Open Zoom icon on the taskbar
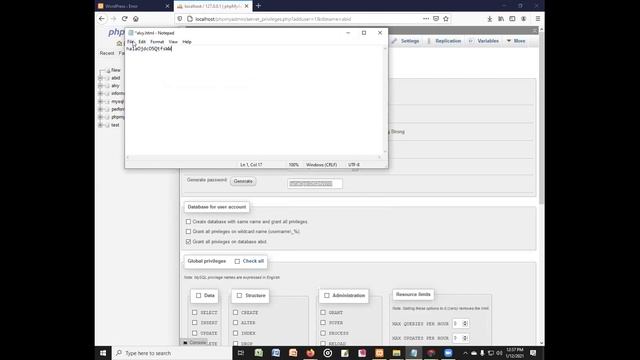This screenshot has height=360, width=640. [x=448, y=353]
